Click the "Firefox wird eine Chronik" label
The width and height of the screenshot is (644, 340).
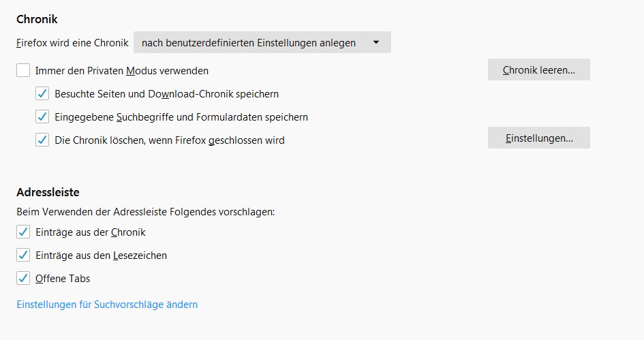point(72,42)
